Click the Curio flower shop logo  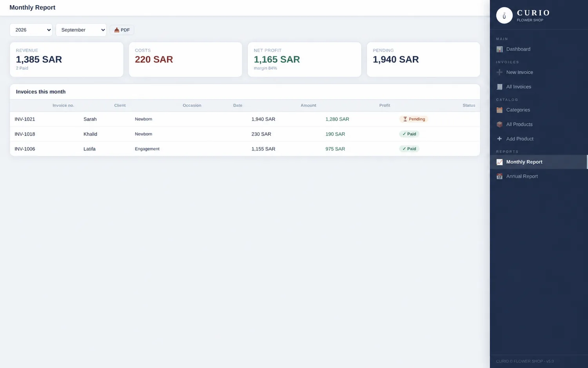pyautogui.click(x=505, y=16)
